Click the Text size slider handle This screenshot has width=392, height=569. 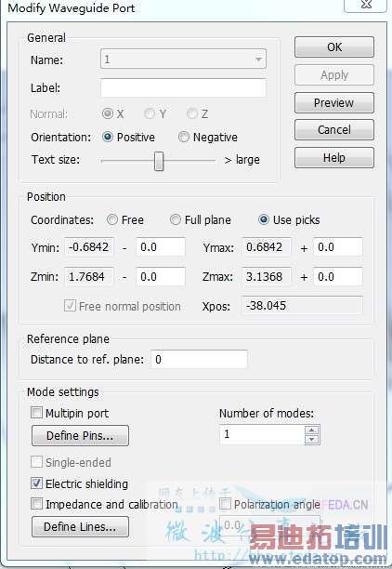[159, 161]
